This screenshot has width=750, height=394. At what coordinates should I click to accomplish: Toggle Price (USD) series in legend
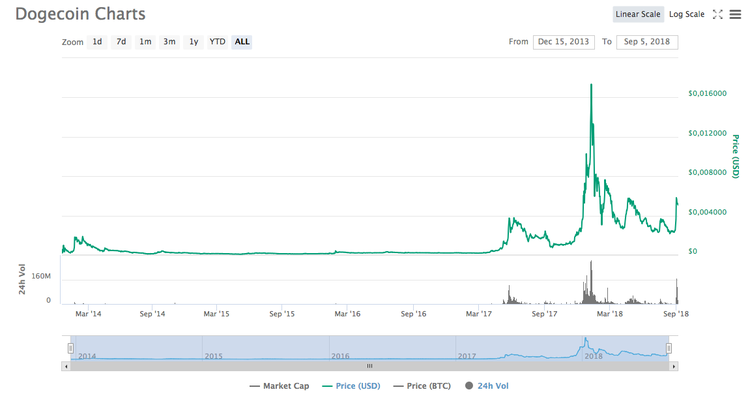coord(352,386)
